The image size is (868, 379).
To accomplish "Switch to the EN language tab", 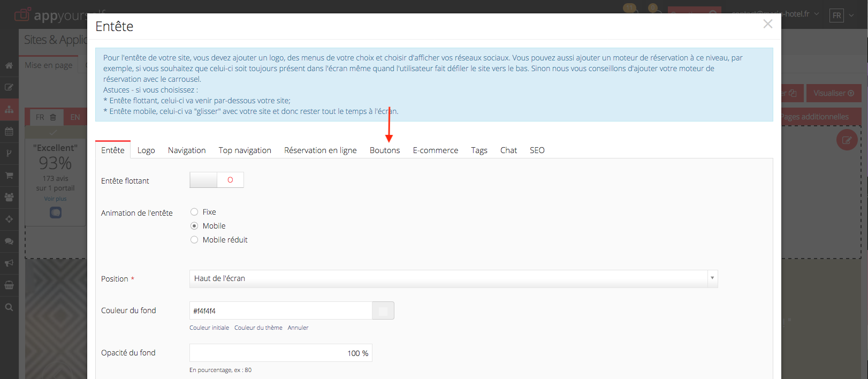I will tap(75, 117).
